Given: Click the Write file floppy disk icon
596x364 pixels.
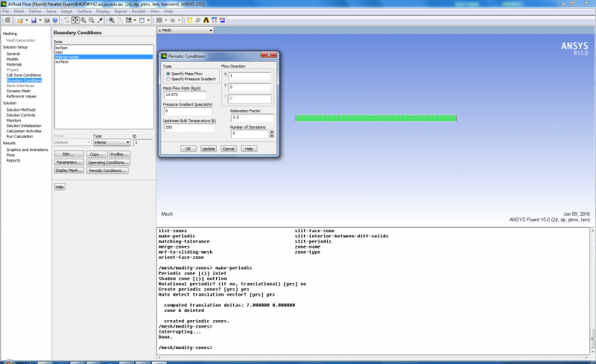Looking at the screenshot, I should click(34, 21).
